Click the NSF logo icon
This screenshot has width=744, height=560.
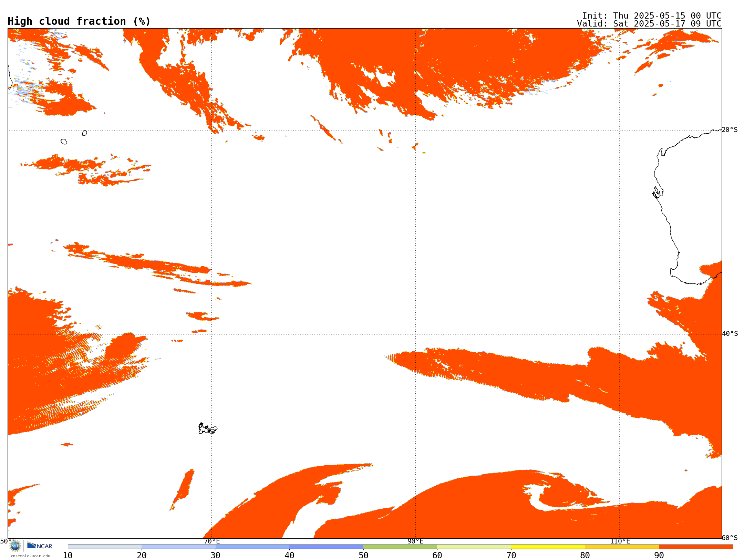coord(15,546)
